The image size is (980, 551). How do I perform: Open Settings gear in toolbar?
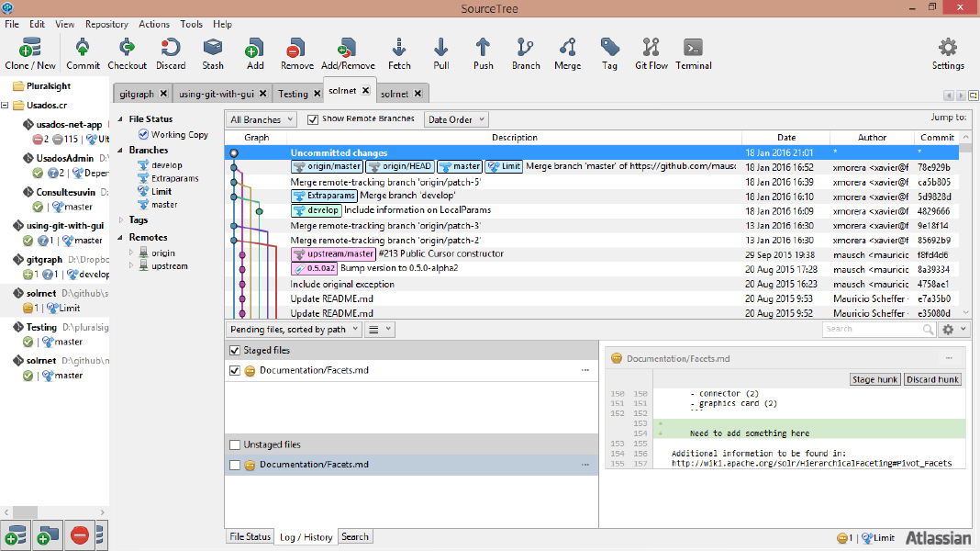tap(947, 48)
